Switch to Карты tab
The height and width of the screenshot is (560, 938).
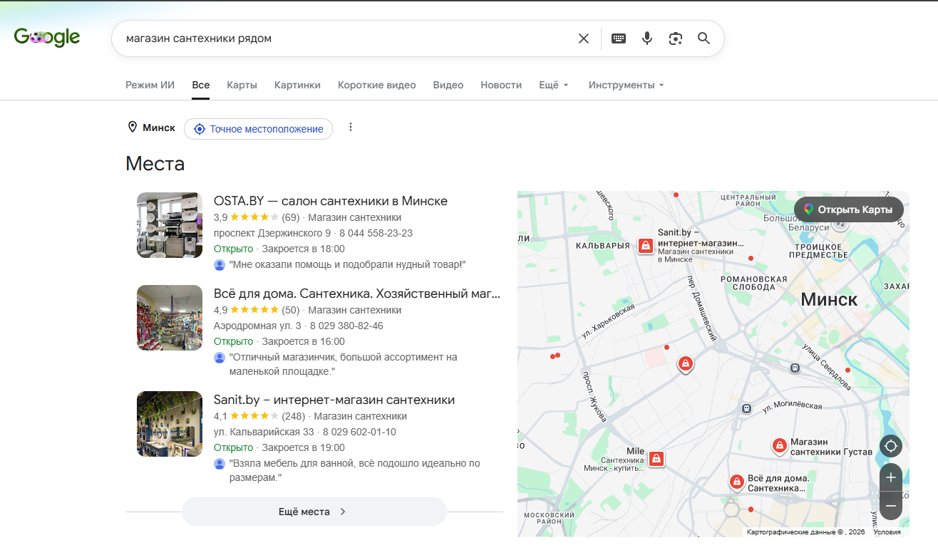coord(242,85)
